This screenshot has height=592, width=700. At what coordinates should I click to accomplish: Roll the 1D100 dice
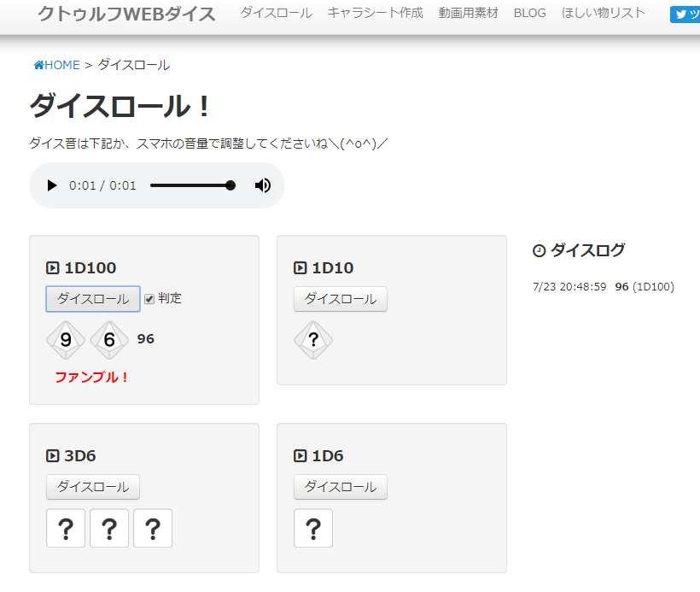92,299
